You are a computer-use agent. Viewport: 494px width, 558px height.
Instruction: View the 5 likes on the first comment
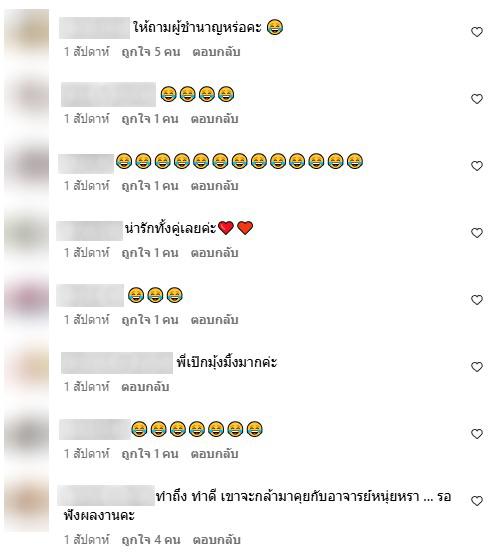tap(151, 52)
